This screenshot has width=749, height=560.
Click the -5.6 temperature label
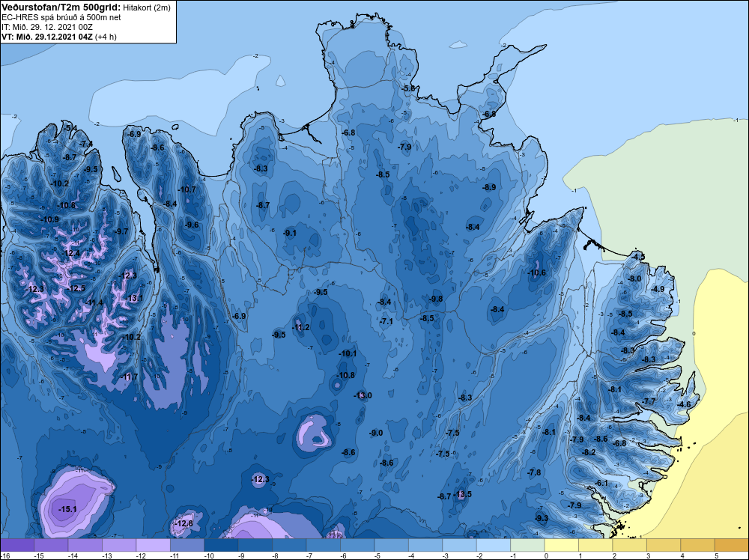[x=409, y=89]
